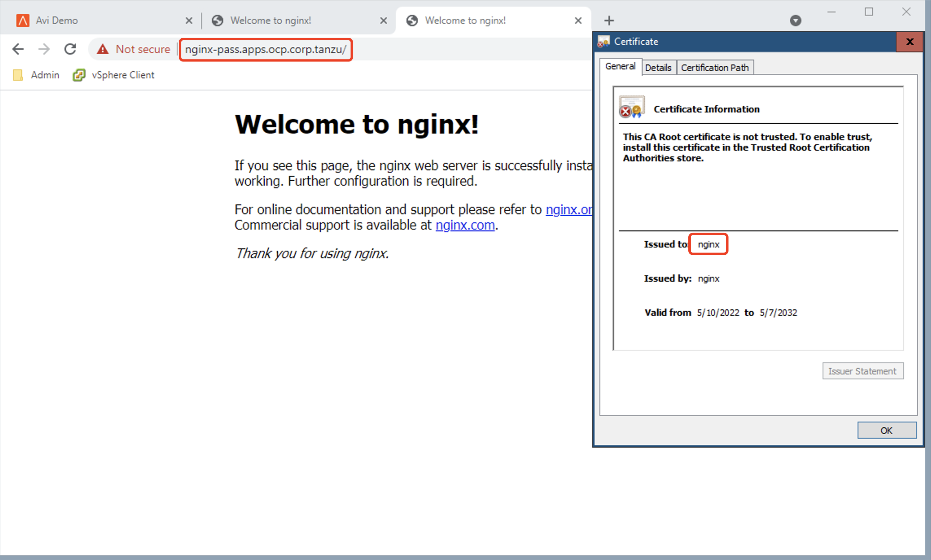Reload the current nginx page
This screenshot has height=560, width=931.
tap(70, 49)
